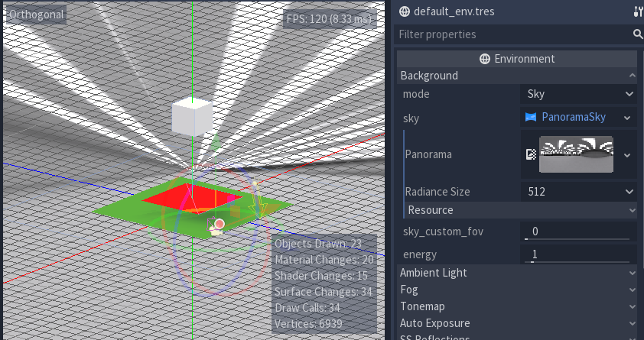The width and height of the screenshot is (644, 340).
Task: Open the inspector tools icon
Action: (639, 11)
